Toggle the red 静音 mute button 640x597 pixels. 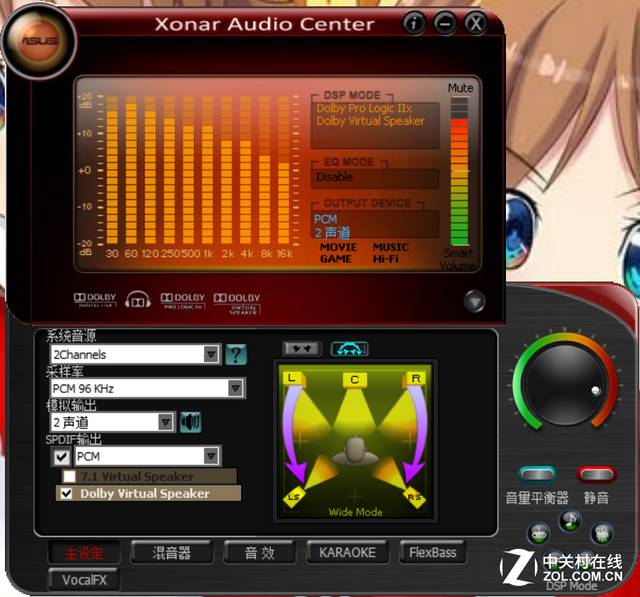click(x=596, y=475)
